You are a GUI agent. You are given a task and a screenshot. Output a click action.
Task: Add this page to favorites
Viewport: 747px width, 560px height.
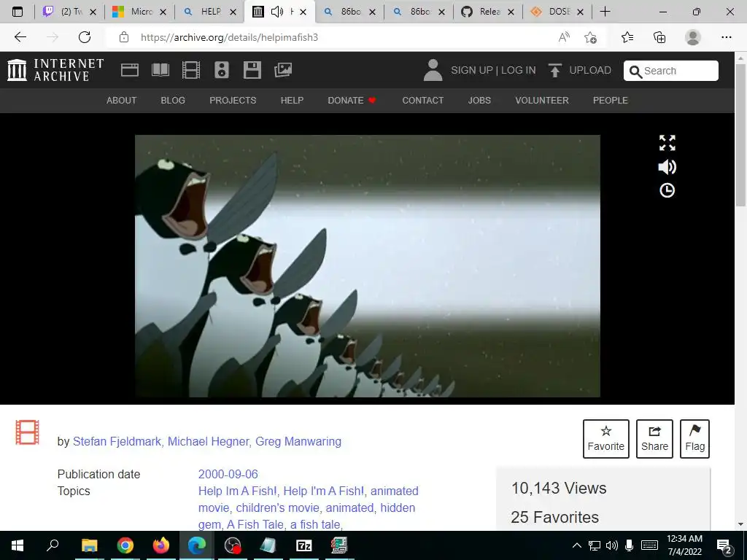click(591, 37)
